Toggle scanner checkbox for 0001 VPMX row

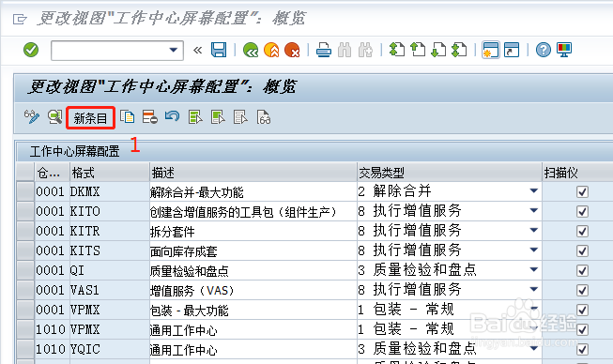point(582,310)
